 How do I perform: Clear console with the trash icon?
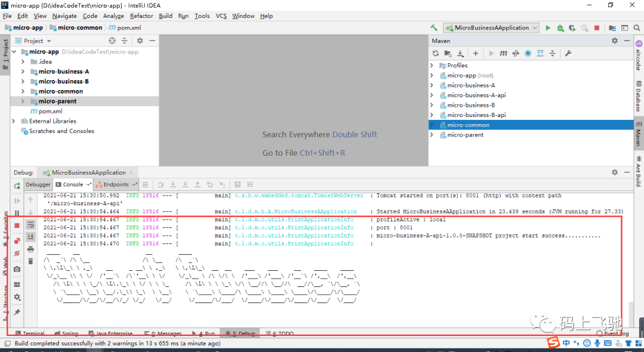pyautogui.click(x=31, y=261)
